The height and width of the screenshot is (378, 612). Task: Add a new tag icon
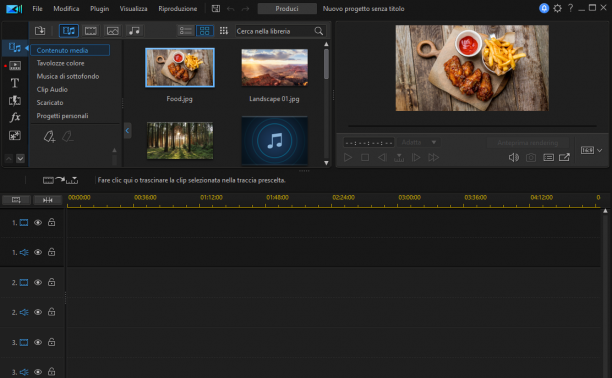(x=49, y=136)
